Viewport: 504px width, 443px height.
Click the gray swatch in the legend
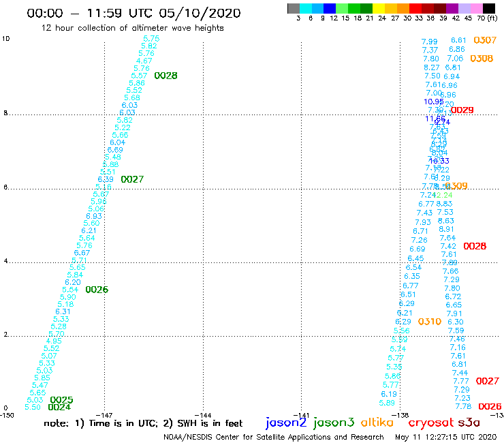(x=294, y=8)
